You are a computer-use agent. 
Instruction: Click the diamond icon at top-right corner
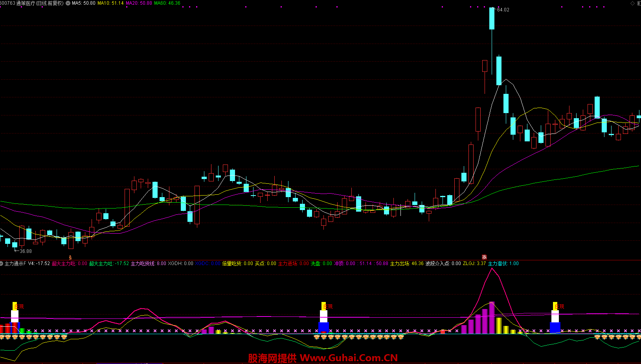(x=633, y=3)
